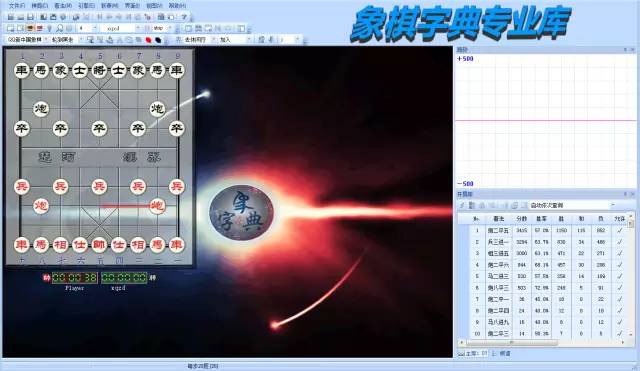
Task: Select the red 帥 king piece
Action: click(x=99, y=244)
